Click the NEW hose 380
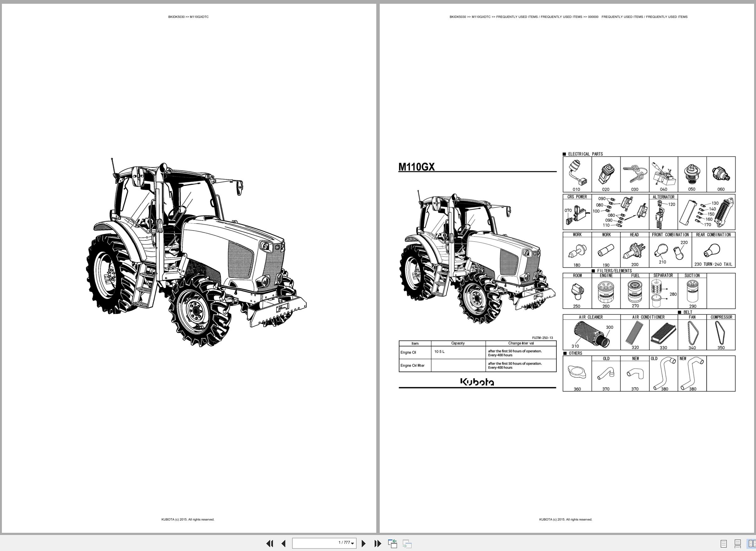756x551 pixels. point(692,374)
